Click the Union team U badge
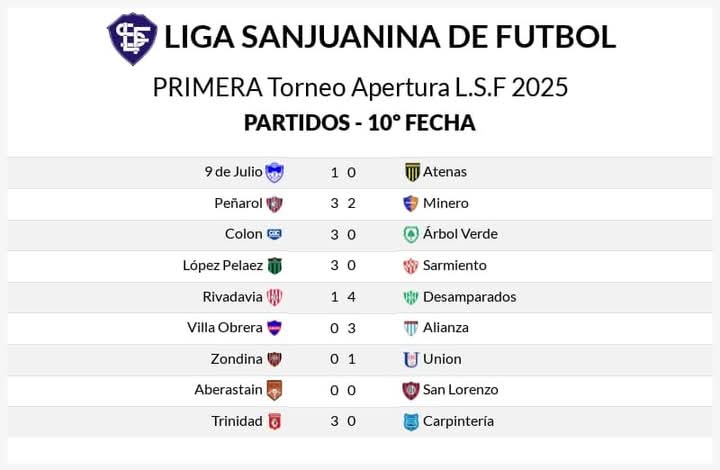The height and width of the screenshot is (470, 720). click(x=411, y=359)
